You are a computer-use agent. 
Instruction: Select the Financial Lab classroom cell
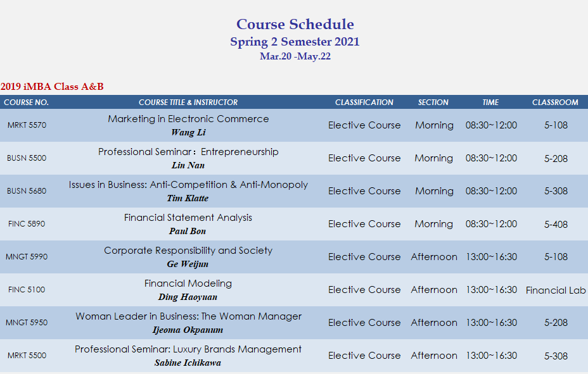click(x=556, y=290)
